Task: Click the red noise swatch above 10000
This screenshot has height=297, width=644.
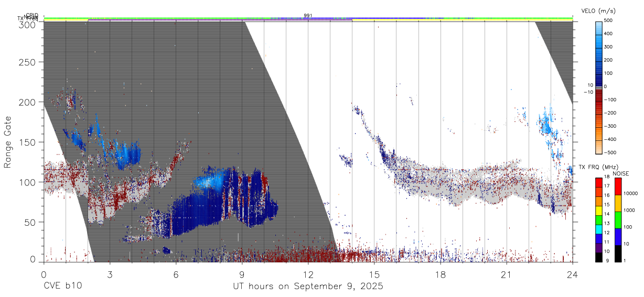Action: [618, 186]
